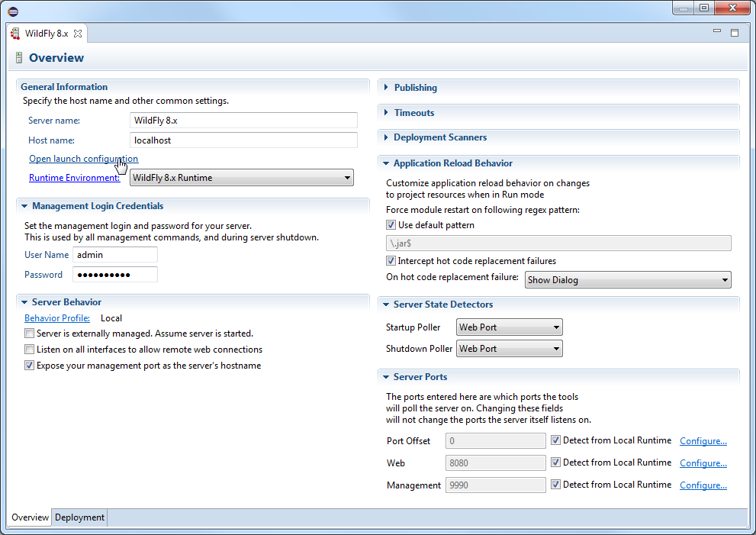Disable Web port Detect from Local Runtime
The image size is (756, 535).
(x=556, y=462)
